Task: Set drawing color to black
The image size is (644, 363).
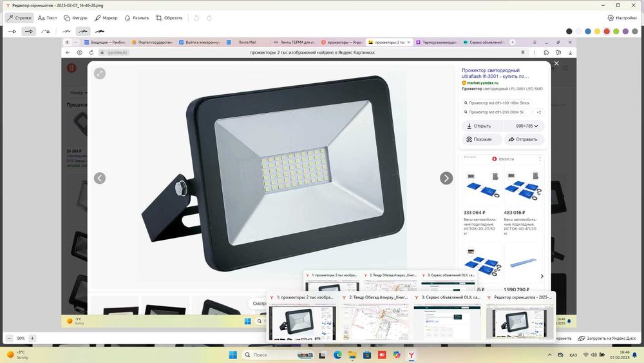Action: [x=569, y=31]
